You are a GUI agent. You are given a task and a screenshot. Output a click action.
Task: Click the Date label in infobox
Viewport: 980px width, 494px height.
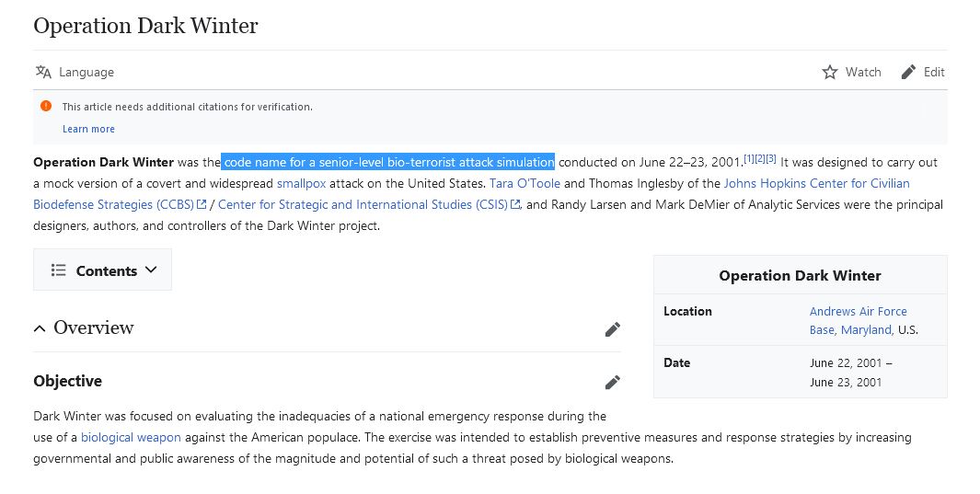tap(677, 362)
